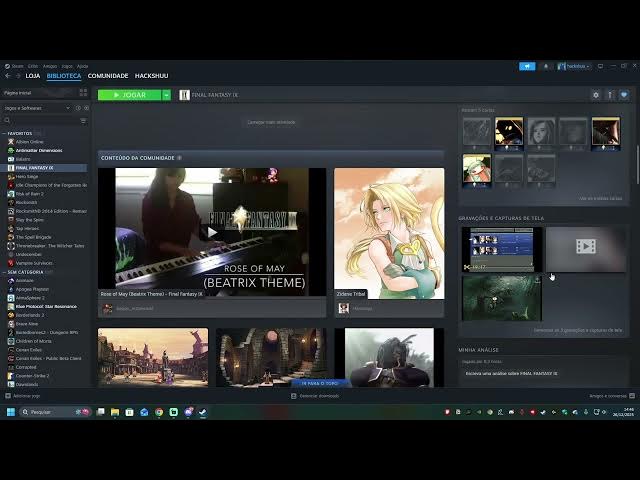Switch to Big Picture mode icon
The width and height of the screenshot is (640, 480).
tap(600, 66)
